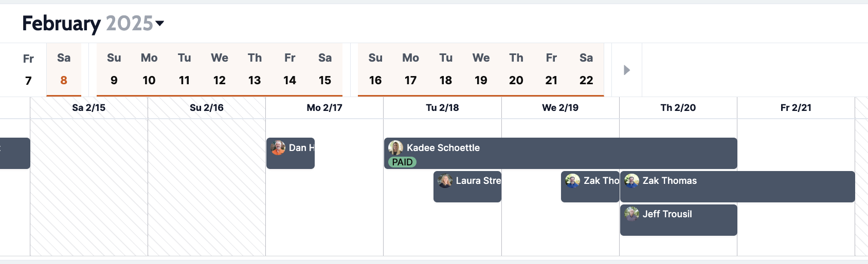The image size is (868, 264).
Task: Click the next week arrow
Action: (626, 70)
